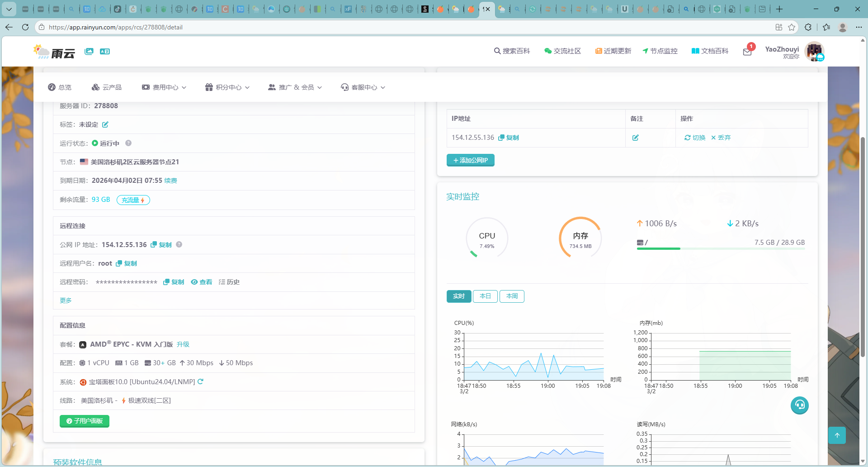Image resolution: width=868 pixels, height=467 pixels.
Task: Open the 子用户面板 button
Action: pyautogui.click(x=85, y=421)
